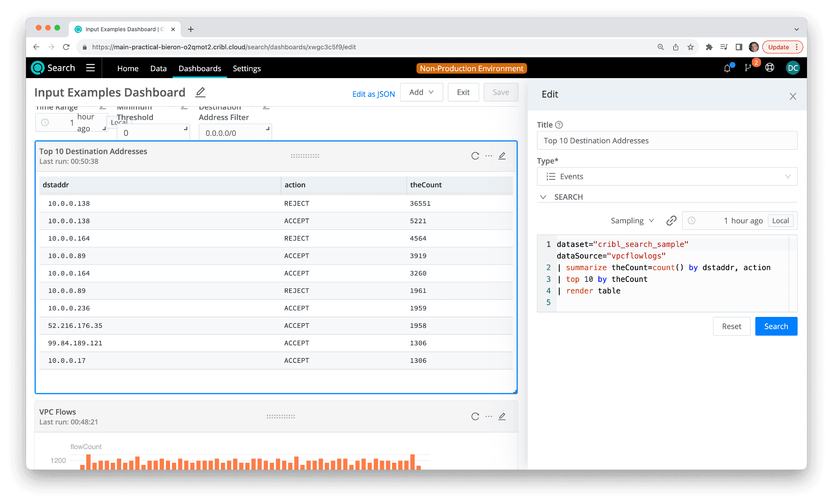
Task: Open the hamburger navigation menu
Action: click(x=90, y=68)
